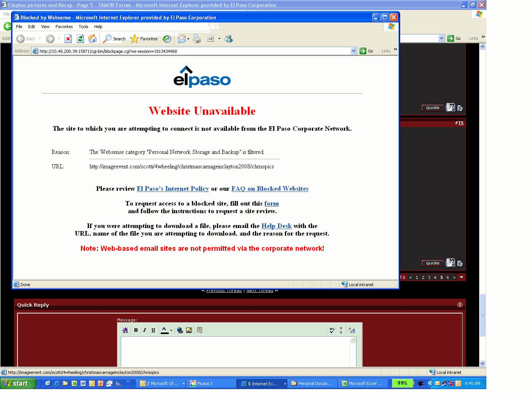This screenshot has width=532, height=399.
Task: Open the Favorites menu
Action: pos(64,27)
